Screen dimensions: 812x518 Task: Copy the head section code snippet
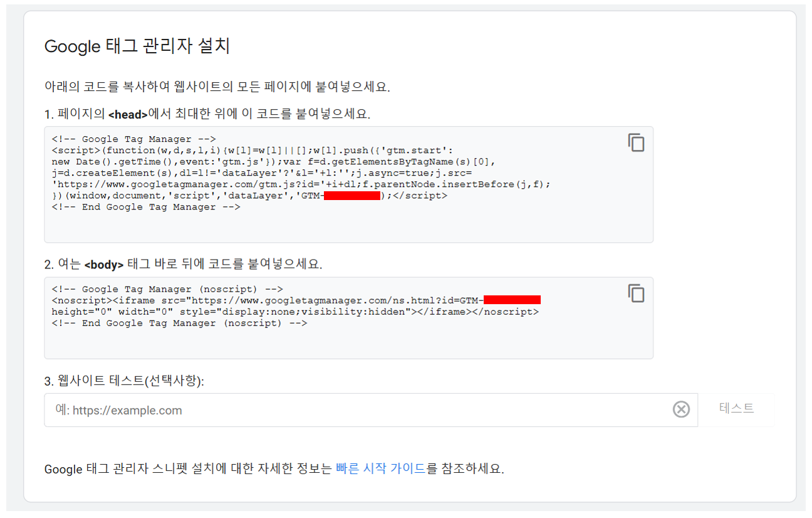coord(636,143)
